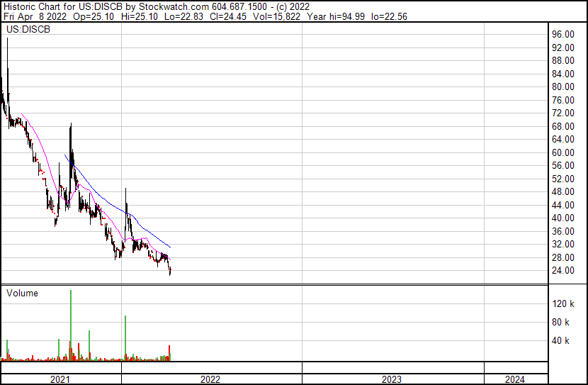Image resolution: width=588 pixels, height=385 pixels.
Task: Select the 2024 year on the timeline
Action: pyautogui.click(x=515, y=379)
